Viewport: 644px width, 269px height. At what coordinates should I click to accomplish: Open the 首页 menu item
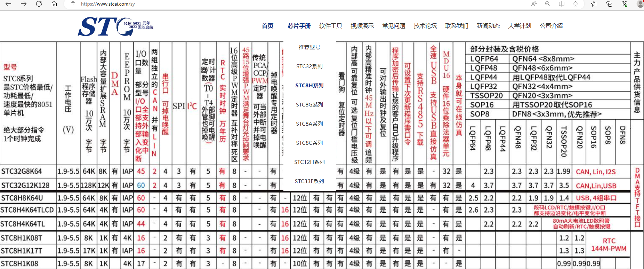click(x=268, y=26)
